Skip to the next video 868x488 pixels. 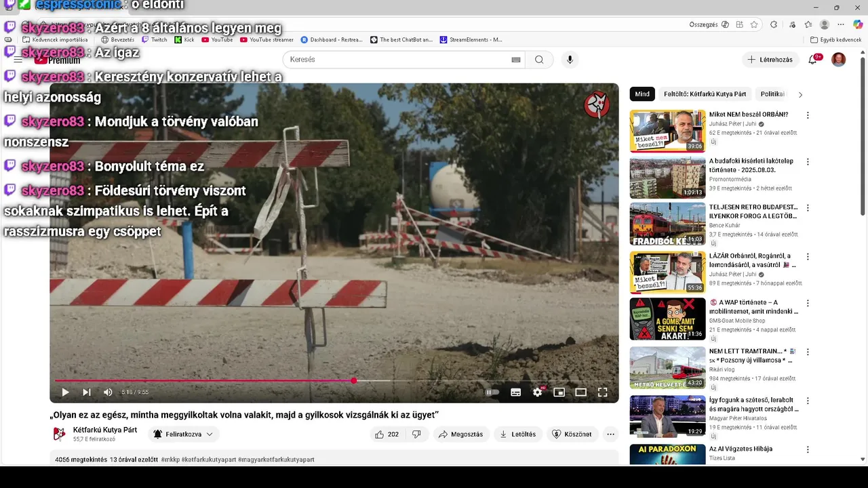tap(87, 392)
